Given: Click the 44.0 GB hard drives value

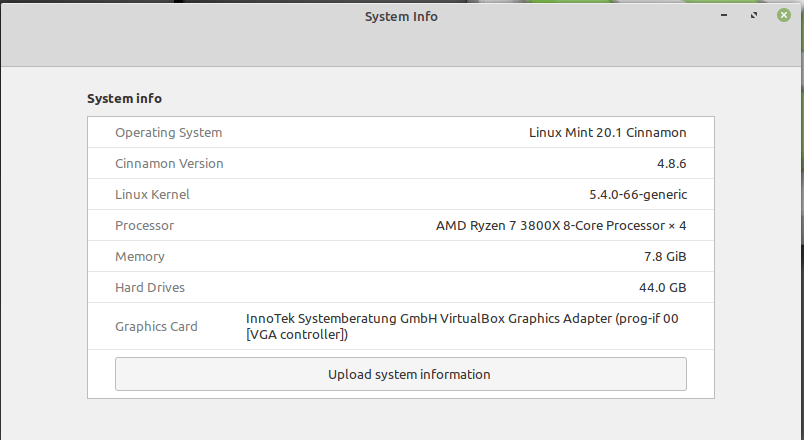Looking at the screenshot, I should pos(662,287).
